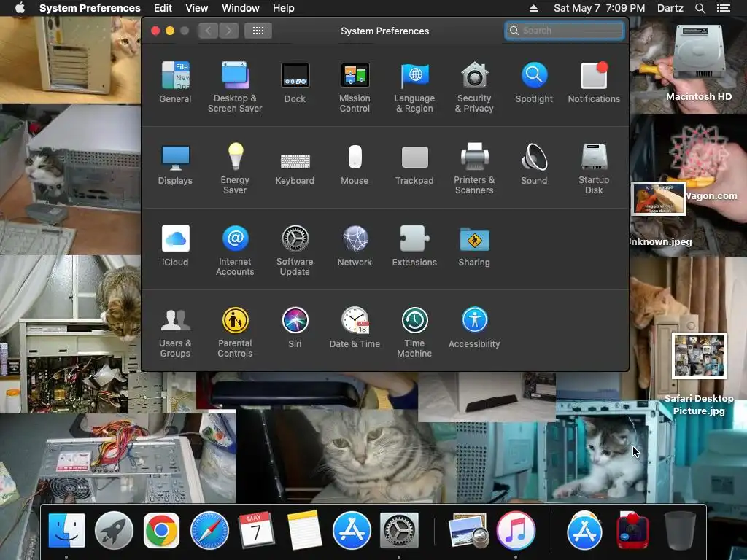This screenshot has height=560, width=747.
Task: Open the Apple menu
Action: [x=20, y=8]
